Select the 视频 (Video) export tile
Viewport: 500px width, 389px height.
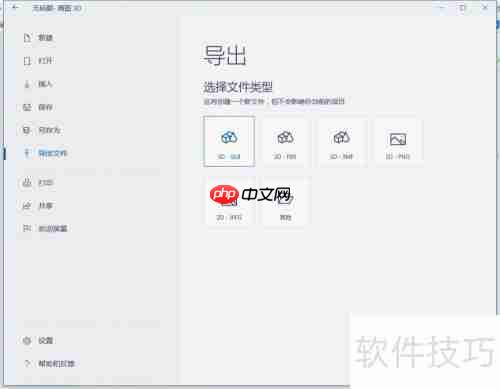pyautogui.click(x=285, y=203)
